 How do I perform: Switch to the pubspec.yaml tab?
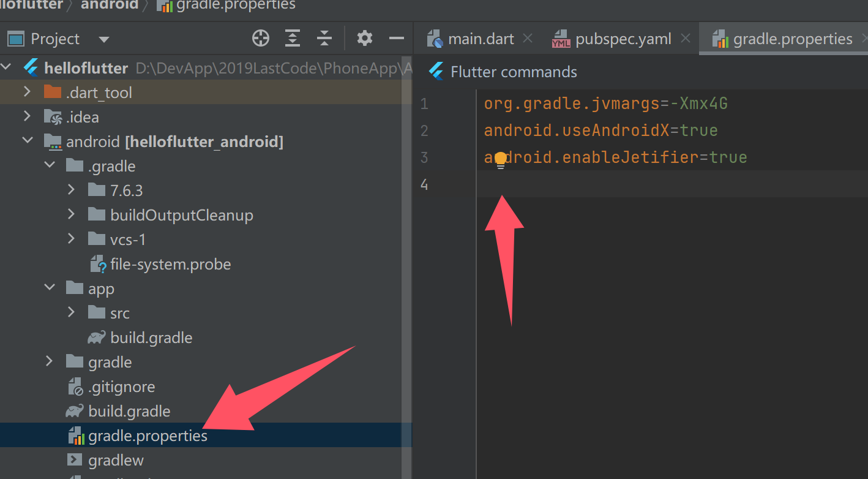(x=623, y=39)
